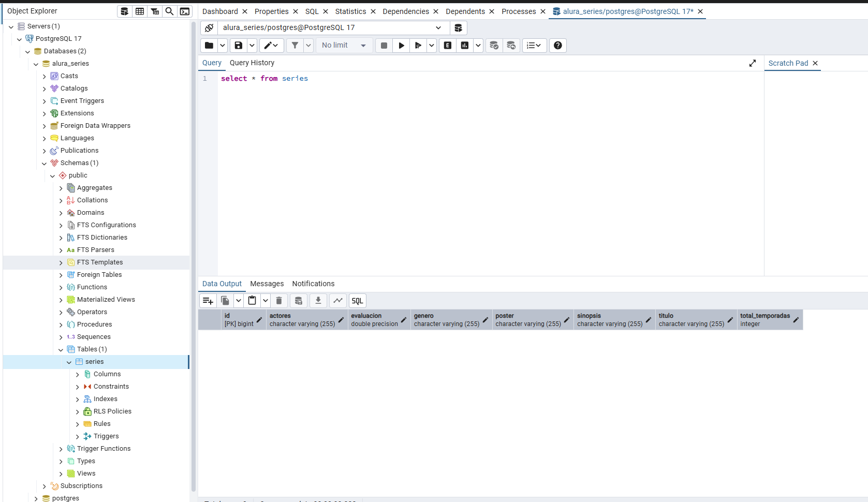
Task: Click the Open File folder icon
Action: (209, 46)
